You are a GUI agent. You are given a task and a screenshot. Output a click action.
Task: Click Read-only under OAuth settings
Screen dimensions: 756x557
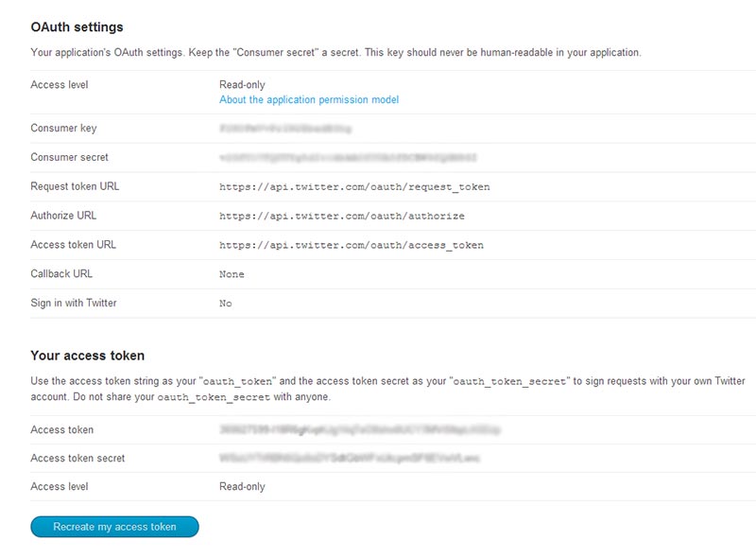coord(242,85)
